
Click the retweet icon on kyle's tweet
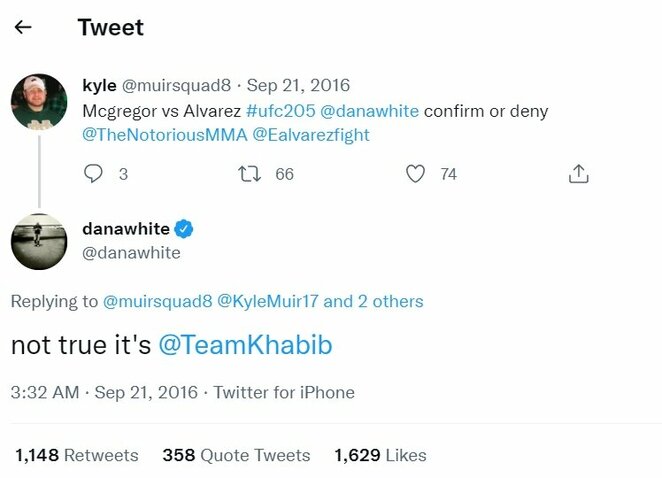click(254, 174)
